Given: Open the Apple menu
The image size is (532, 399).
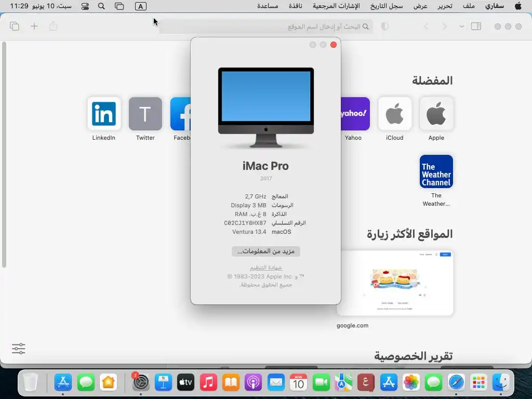Looking at the screenshot, I should click(518, 6).
